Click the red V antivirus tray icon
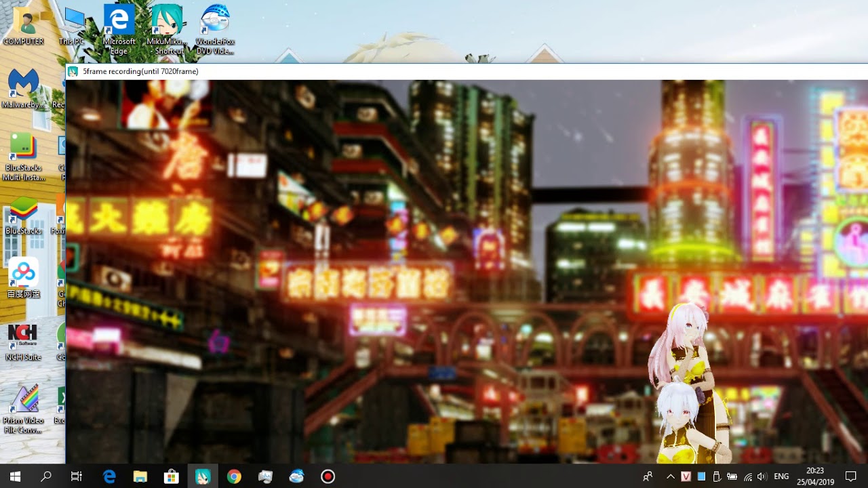 (x=686, y=476)
